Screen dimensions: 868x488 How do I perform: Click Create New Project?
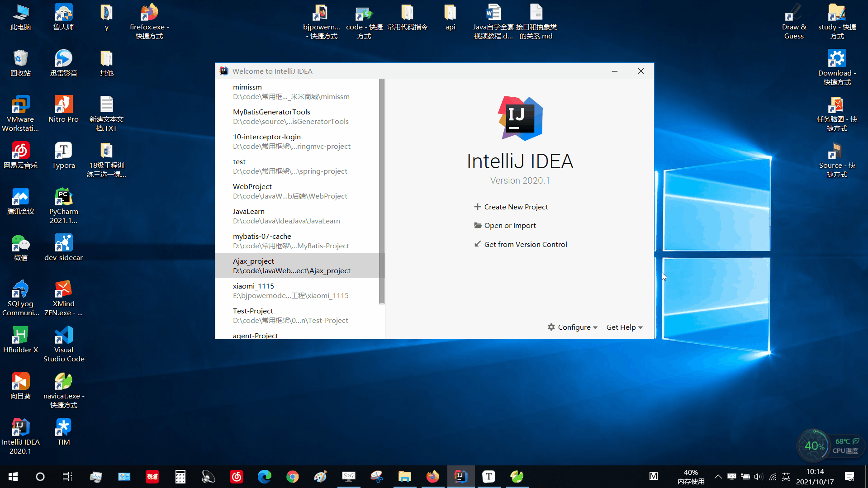pos(511,207)
